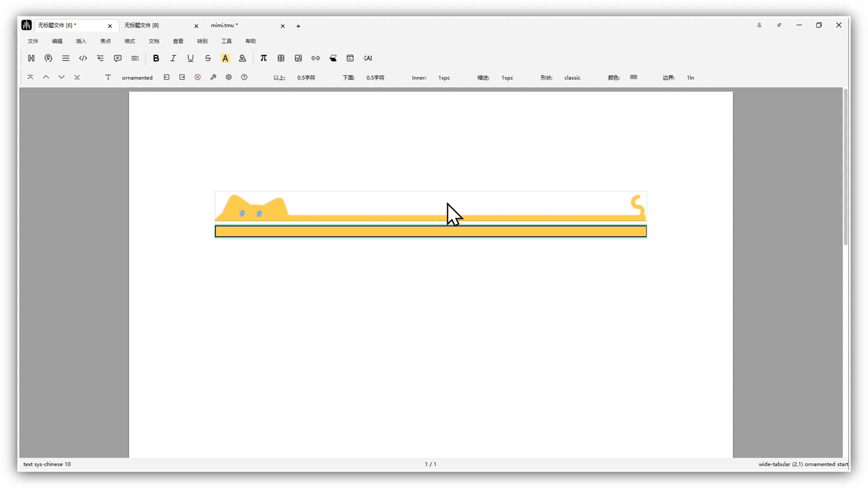Viewport: 868px width, 488px height.
Task: Click the insert image icon
Action: [298, 58]
